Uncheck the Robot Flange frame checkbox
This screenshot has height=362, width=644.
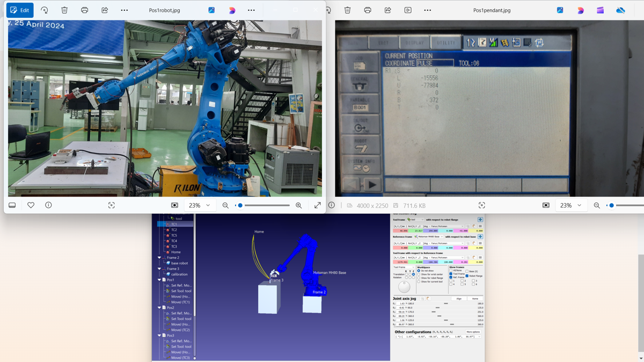point(467,276)
